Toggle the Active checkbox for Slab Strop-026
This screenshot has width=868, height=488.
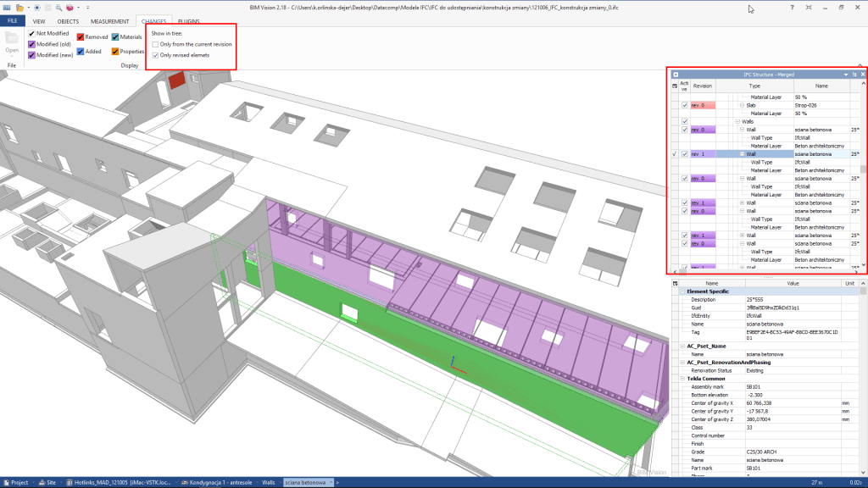tap(685, 105)
